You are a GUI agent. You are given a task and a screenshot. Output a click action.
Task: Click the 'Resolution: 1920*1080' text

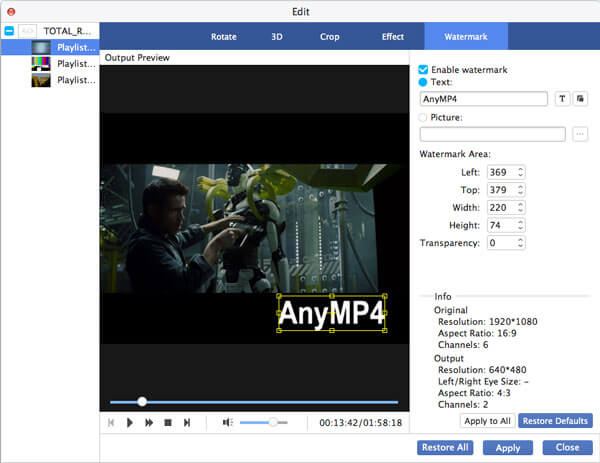tap(488, 321)
